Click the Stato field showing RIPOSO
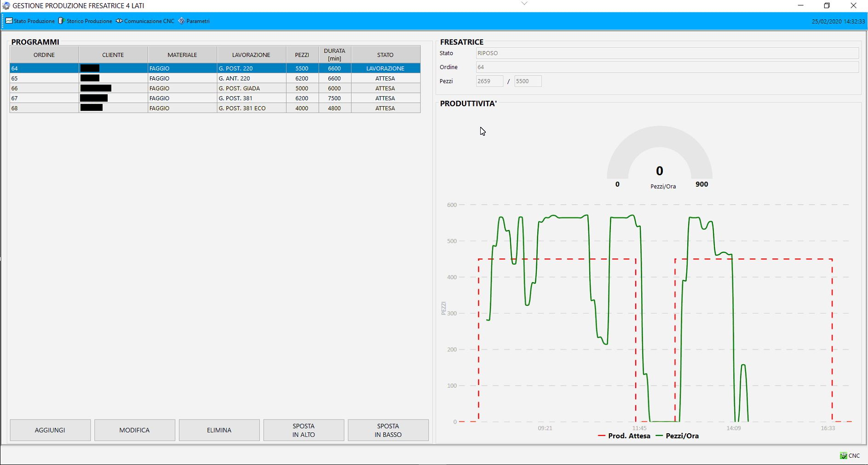The height and width of the screenshot is (465, 868). pyautogui.click(x=667, y=53)
